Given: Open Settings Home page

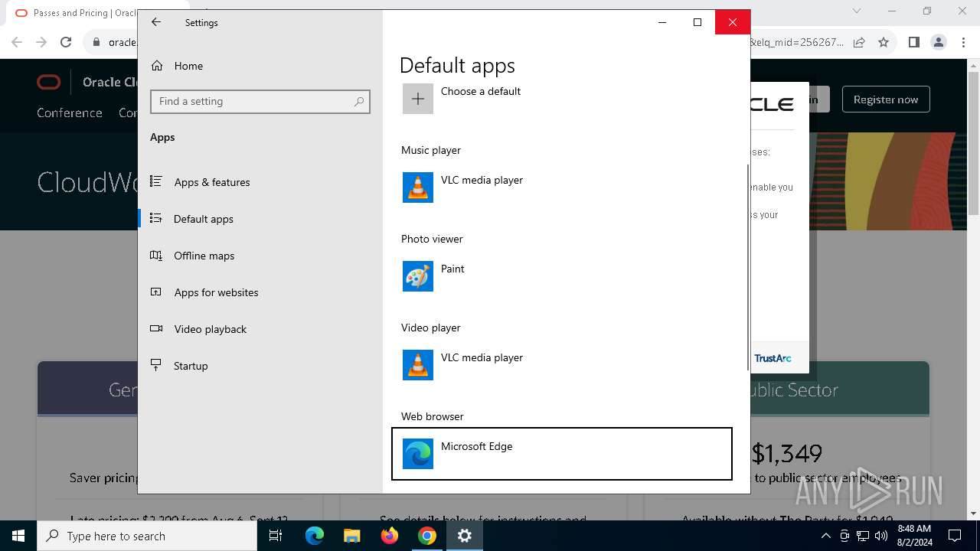Looking at the screenshot, I should [x=260, y=66].
